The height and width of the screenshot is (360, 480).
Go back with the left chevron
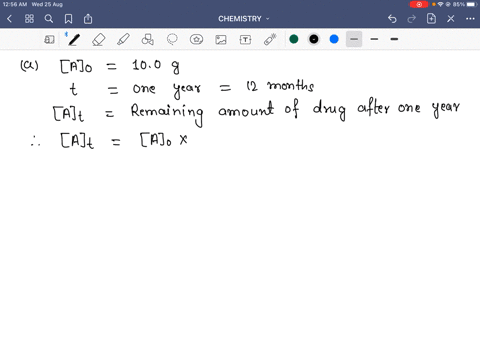tap(9, 19)
